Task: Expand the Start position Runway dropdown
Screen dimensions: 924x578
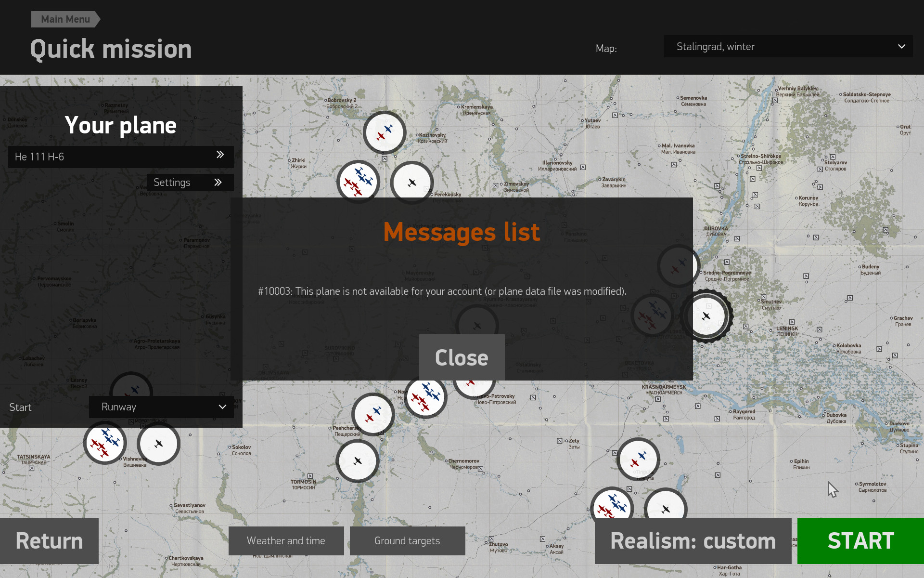Action: [161, 407]
